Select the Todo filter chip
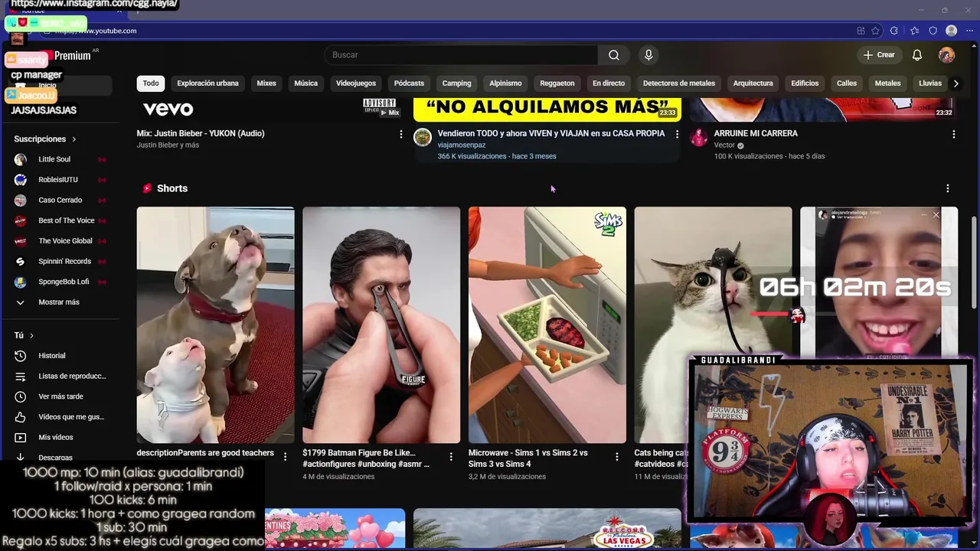 tap(151, 83)
